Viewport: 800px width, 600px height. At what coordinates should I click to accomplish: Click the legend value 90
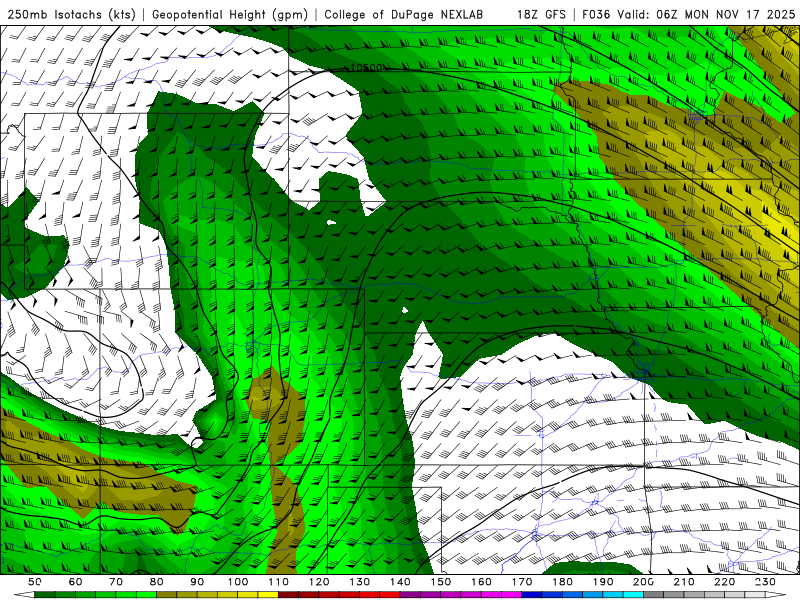(x=197, y=582)
